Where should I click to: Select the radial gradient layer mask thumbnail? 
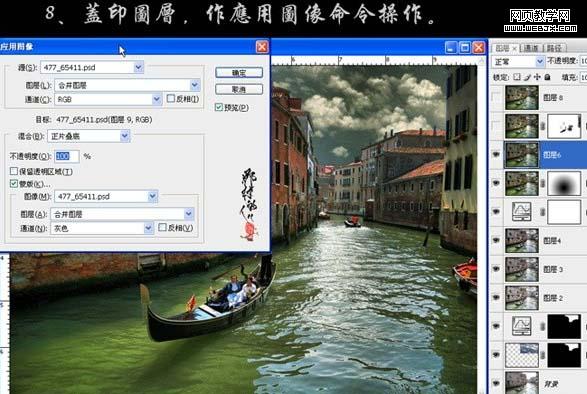(564, 183)
